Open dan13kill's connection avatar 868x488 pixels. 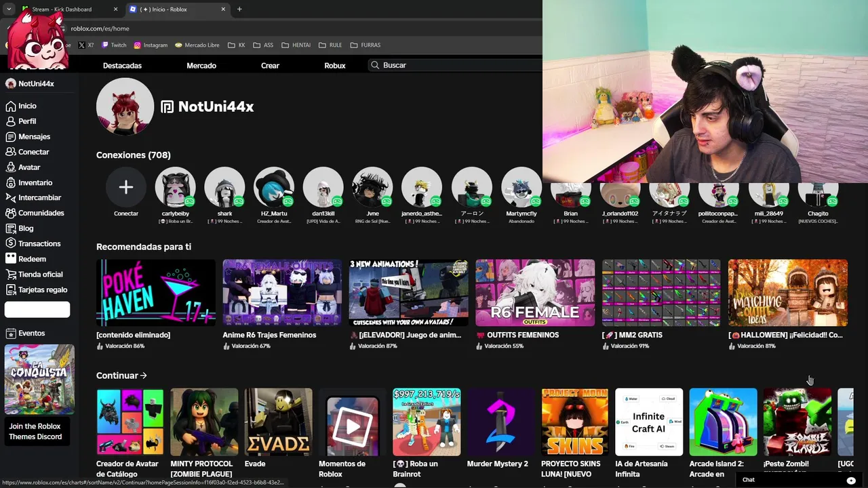click(x=323, y=187)
